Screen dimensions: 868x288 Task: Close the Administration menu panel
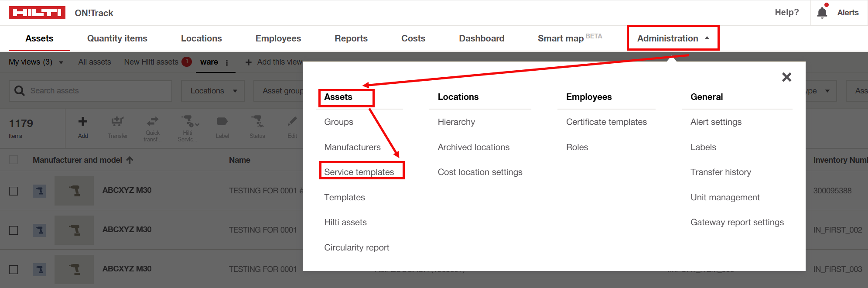pos(786,77)
